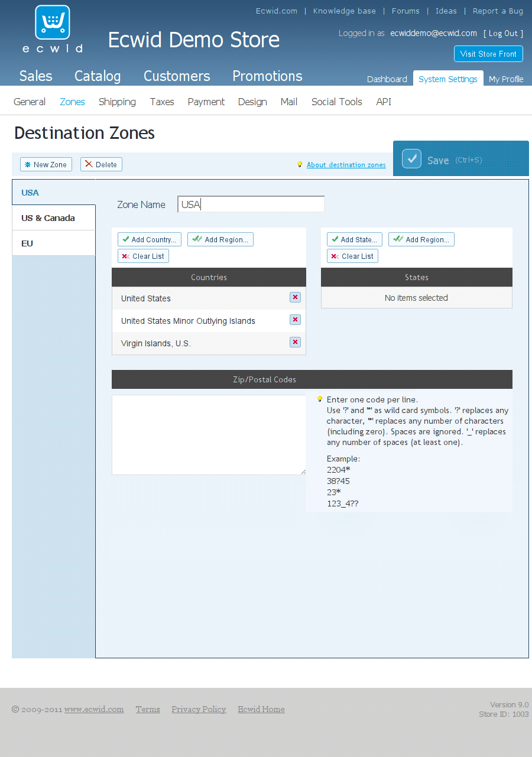Open Shipping settings submenu
532x757 pixels.
(117, 102)
